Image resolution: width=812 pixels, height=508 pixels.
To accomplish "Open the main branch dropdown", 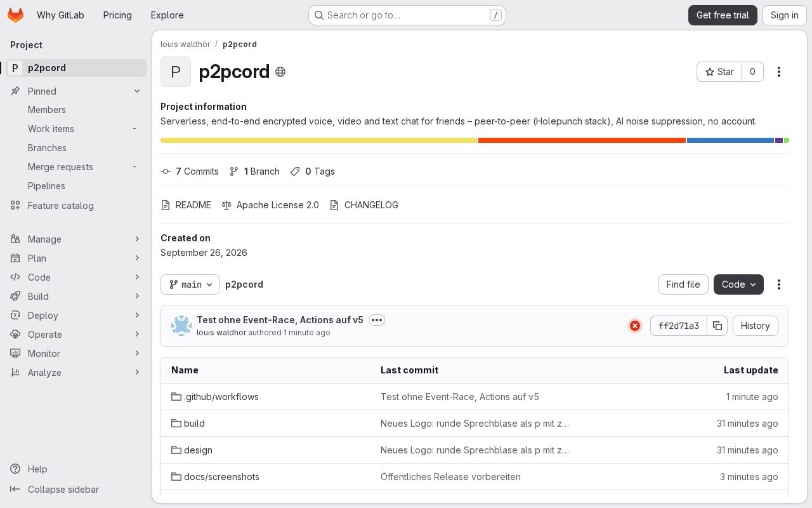I will coord(190,284).
